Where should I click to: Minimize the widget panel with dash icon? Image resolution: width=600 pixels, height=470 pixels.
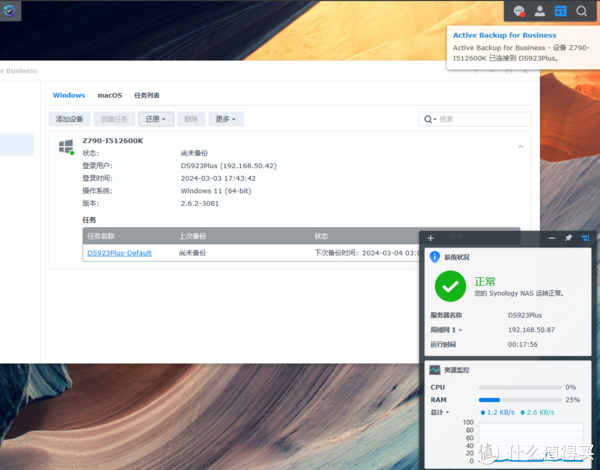click(x=552, y=238)
